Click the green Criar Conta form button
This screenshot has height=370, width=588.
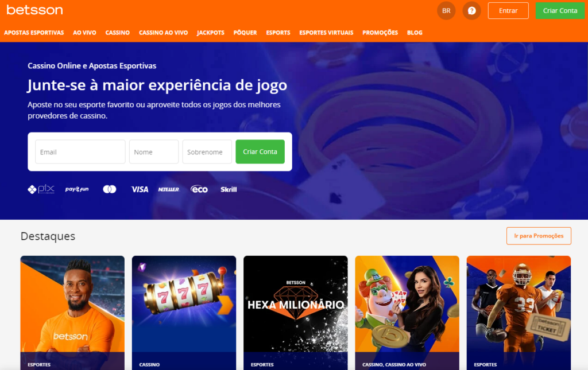(260, 151)
